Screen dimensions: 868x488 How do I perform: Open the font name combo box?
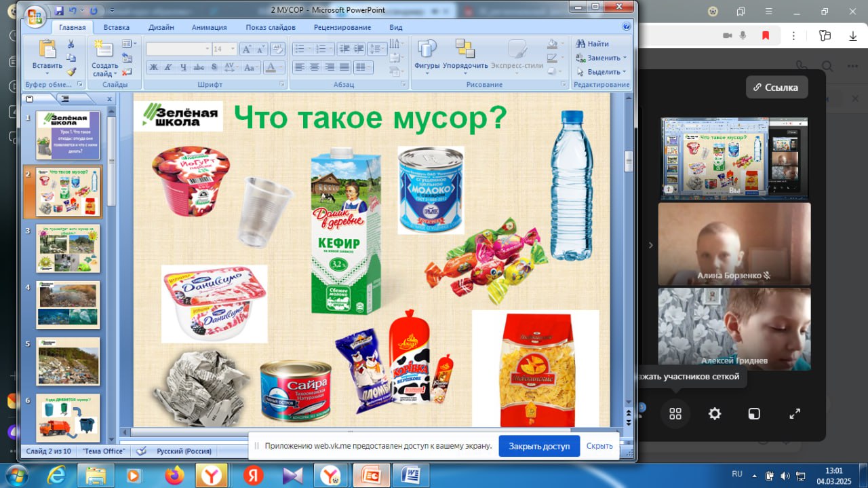[x=179, y=49]
